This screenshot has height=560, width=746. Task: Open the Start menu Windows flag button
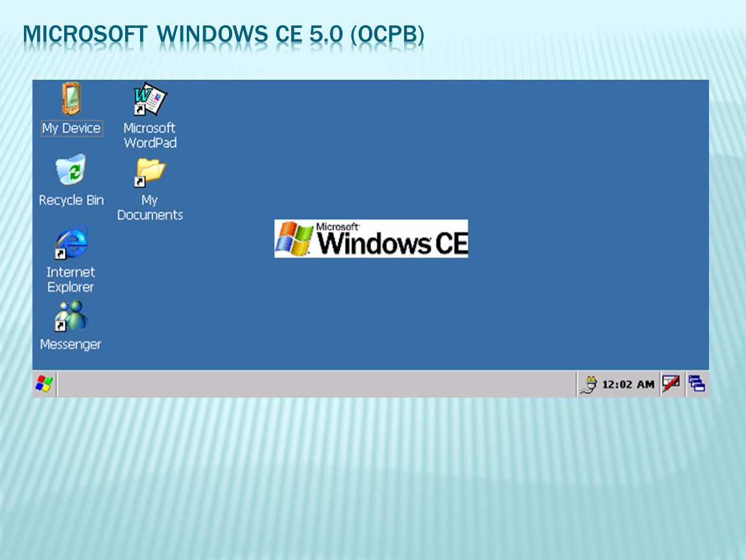[x=44, y=384]
